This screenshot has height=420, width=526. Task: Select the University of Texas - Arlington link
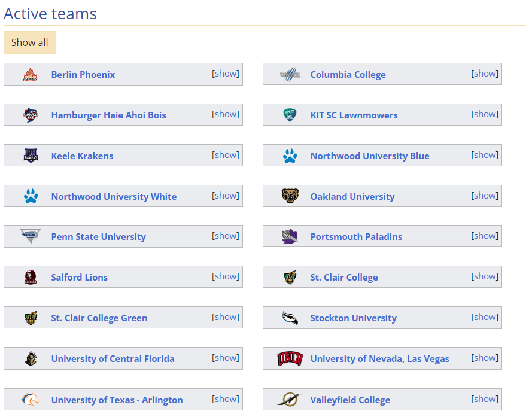tap(117, 400)
